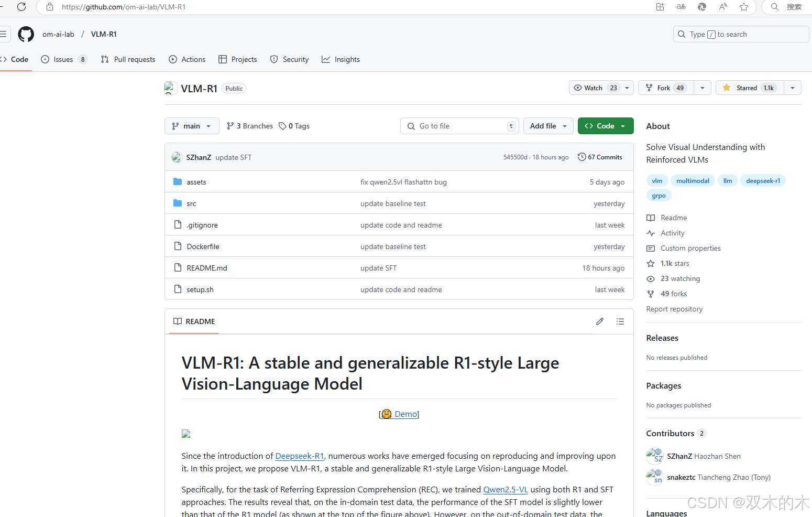This screenshot has height=517, width=812.
Task: Click the om-ai-lab owner link
Action: pyautogui.click(x=58, y=34)
